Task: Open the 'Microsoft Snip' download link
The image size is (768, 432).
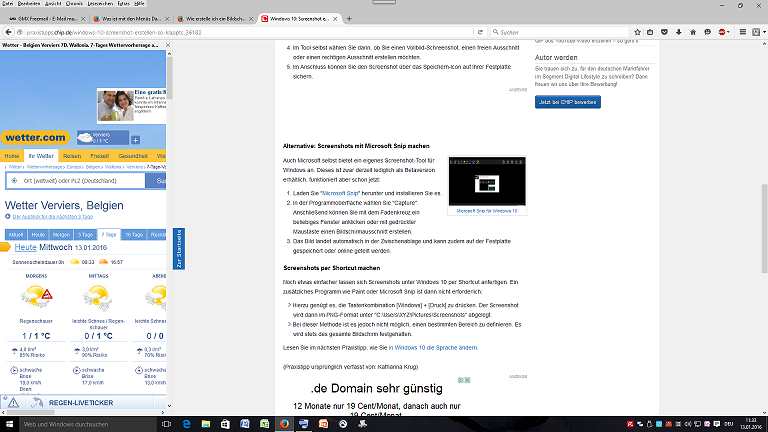Action: coord(340,193)
